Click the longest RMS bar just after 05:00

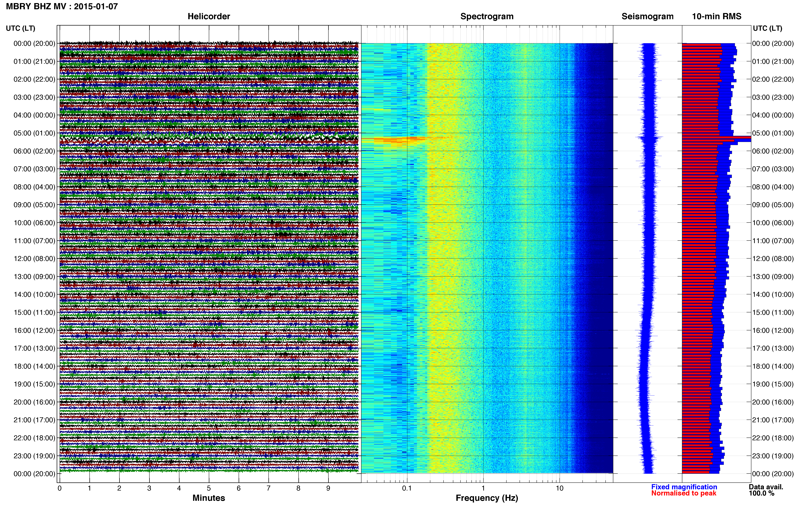click(x=716, y=137)
